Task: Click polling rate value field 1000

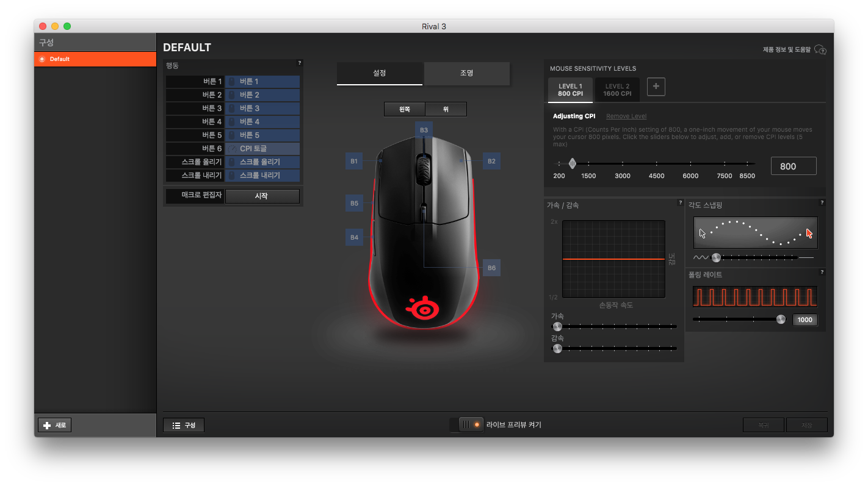Action: (805, 320)
